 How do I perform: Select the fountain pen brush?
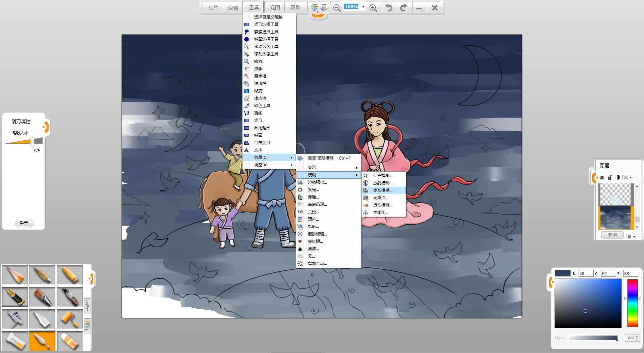pos(15,297)
